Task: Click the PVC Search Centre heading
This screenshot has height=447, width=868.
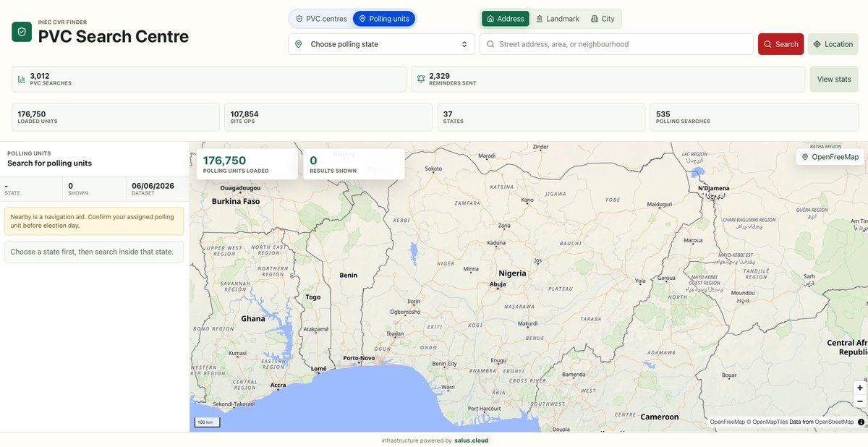Action: tap(114, 36)
